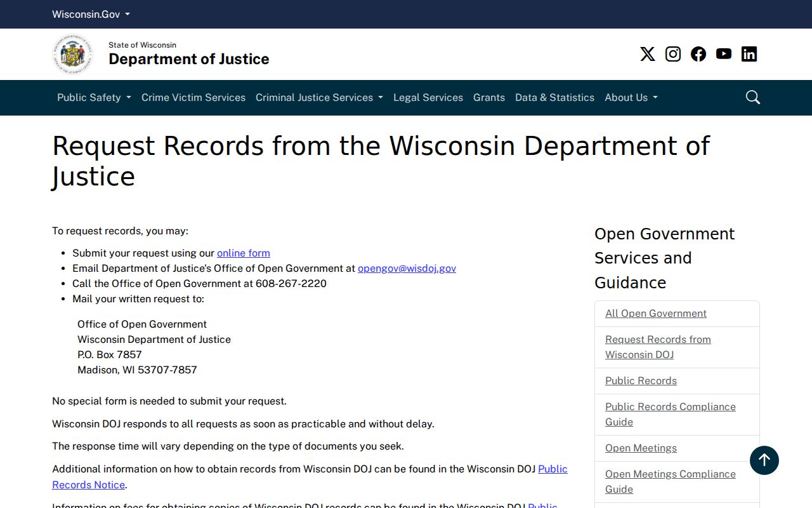This screenshot has height=508, width=812.
Task: Select Request Records from Wisconsin DOJ sidebar link
Action: click(x=658, y=347)
